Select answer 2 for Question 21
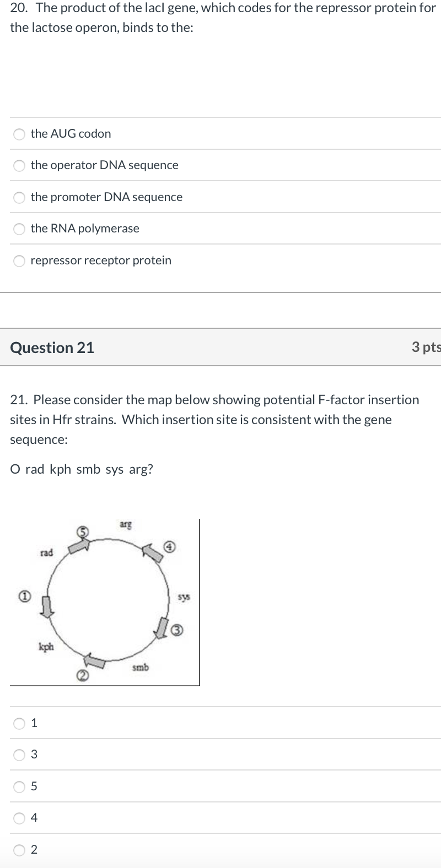The image size is (441, 868). tap(19, 850)
